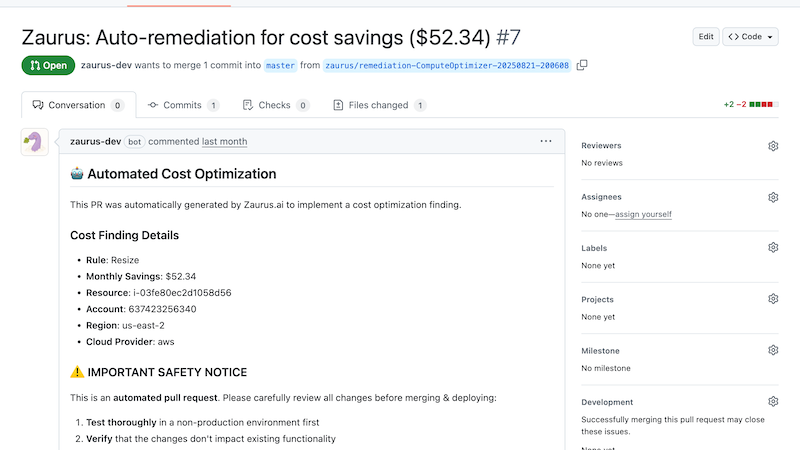Click zaurus-dev bot avatar image

tap(34, 142)
